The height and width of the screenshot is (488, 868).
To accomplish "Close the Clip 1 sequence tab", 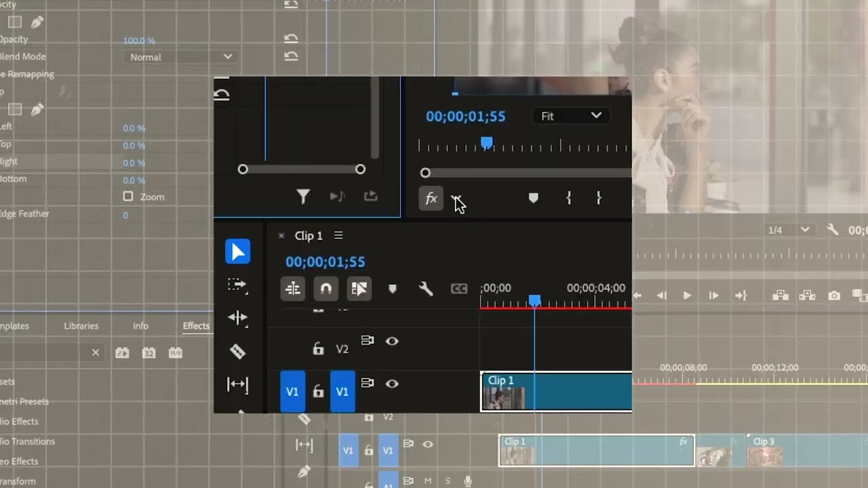I will [281, 235].
